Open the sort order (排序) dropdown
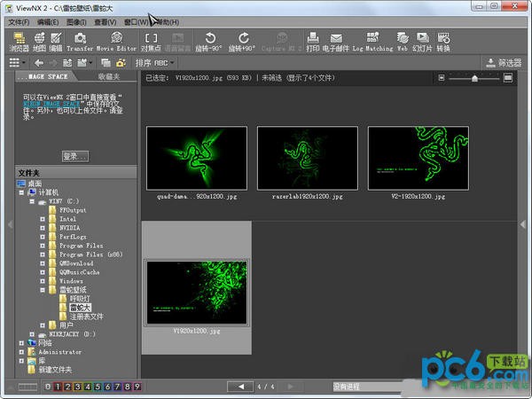Viewport: 532px width, 399px height. (154, 63)
